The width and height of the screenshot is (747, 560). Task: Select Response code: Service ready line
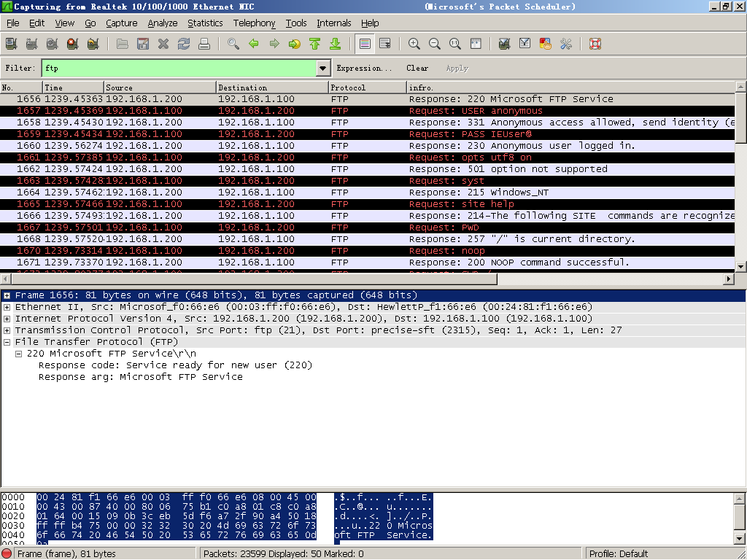coord(175,365)
